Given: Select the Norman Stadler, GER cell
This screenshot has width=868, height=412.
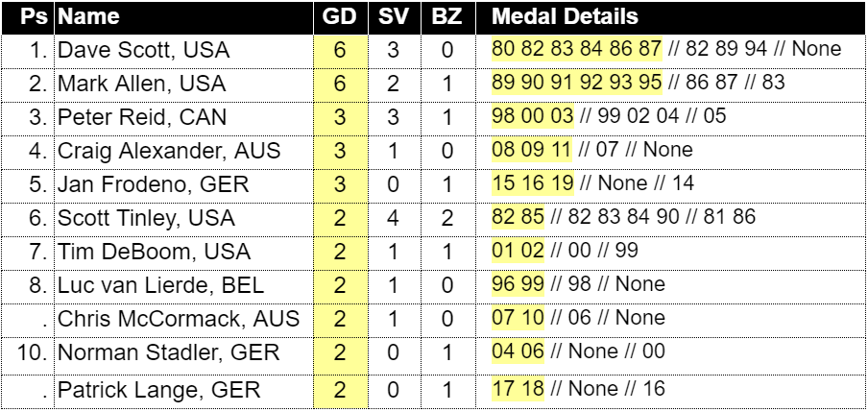Looking at the screenshot, I should [183, 352].
